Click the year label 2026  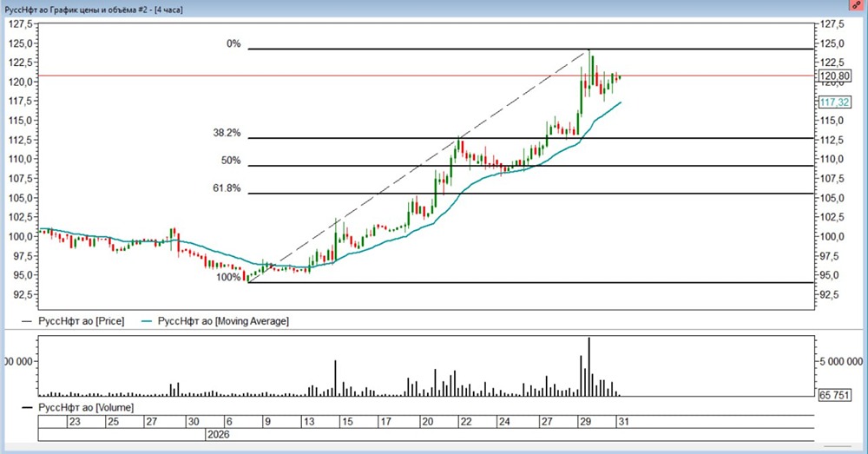tap(218, 435)
